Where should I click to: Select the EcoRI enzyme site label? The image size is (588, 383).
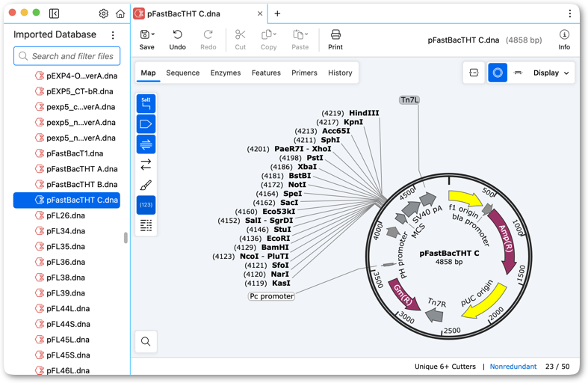tap(278, 239)
